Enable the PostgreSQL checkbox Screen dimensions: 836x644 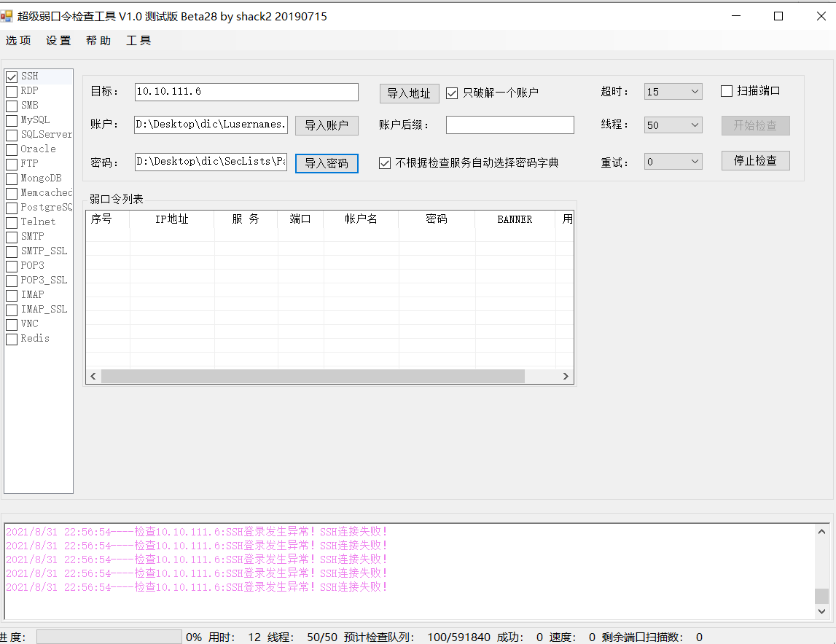click(x=12, y=208)
